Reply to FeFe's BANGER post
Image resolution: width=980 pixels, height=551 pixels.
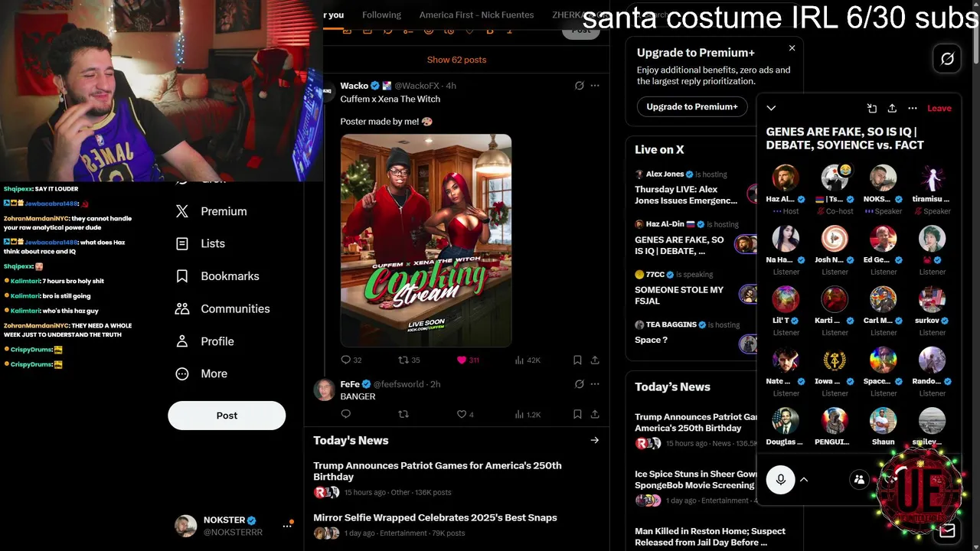pos(346,414)
